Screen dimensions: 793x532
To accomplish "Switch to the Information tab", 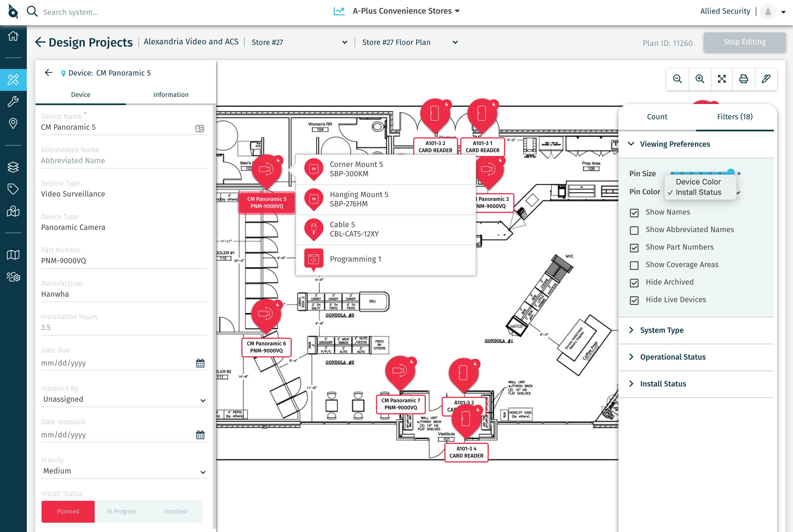I will [x=170, y=95].
